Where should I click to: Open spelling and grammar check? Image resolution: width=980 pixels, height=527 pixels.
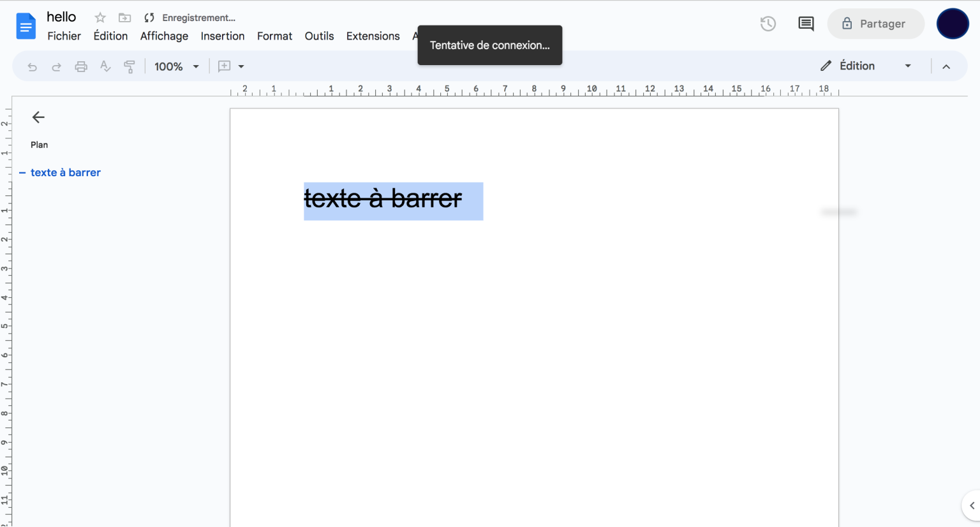pyautogui.click(x=105, y=66)
